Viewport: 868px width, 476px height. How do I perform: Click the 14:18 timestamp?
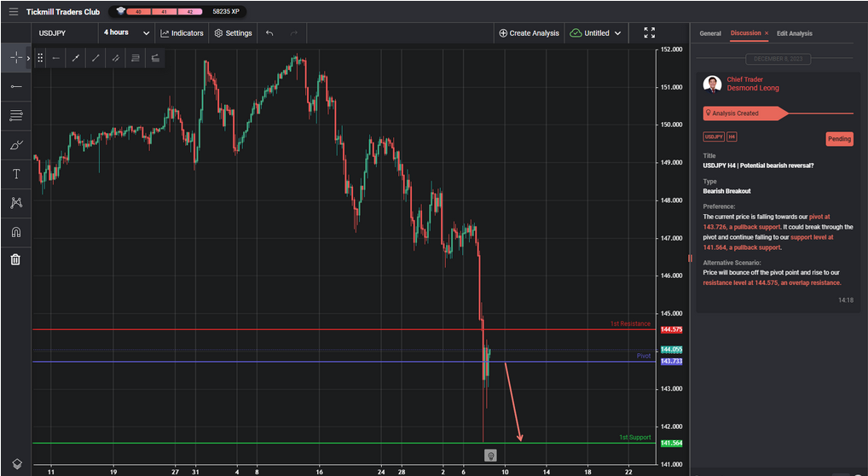click(x=845, y=299)
